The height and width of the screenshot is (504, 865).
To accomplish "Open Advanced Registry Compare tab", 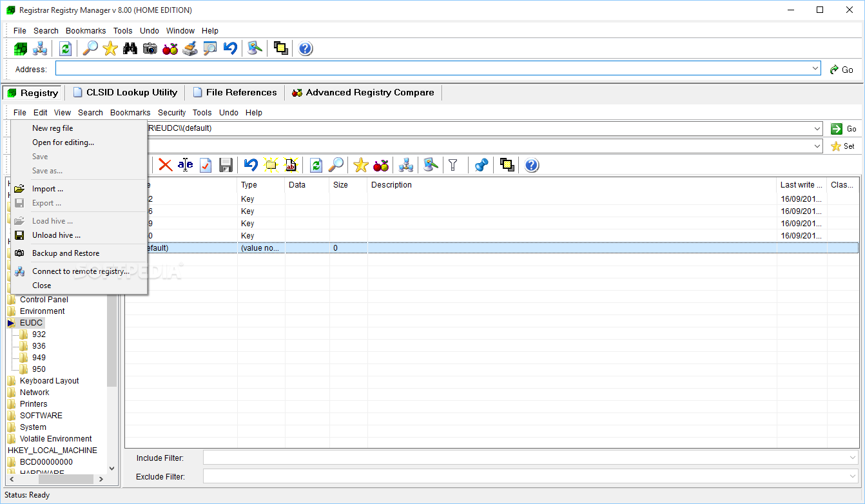I will (x=364, y=93).
